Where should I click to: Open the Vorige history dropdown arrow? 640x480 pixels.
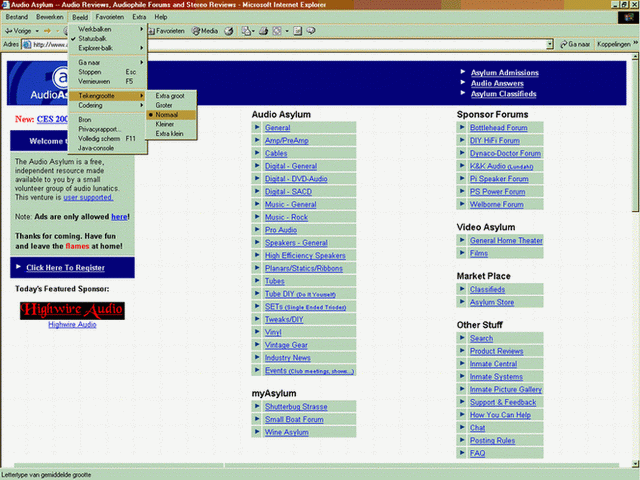click(x=37, y=31)
